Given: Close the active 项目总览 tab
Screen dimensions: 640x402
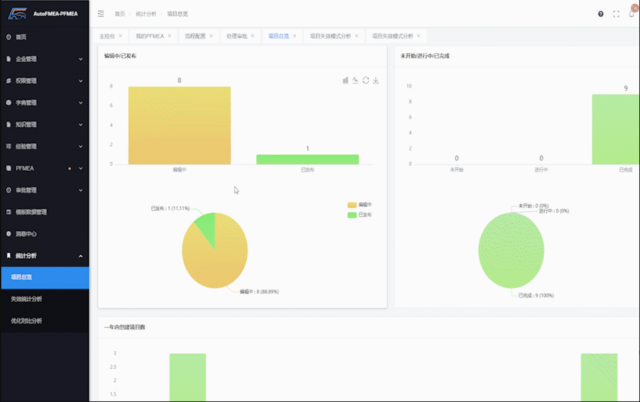Looking at the screenshot, I should pos(294,36).
